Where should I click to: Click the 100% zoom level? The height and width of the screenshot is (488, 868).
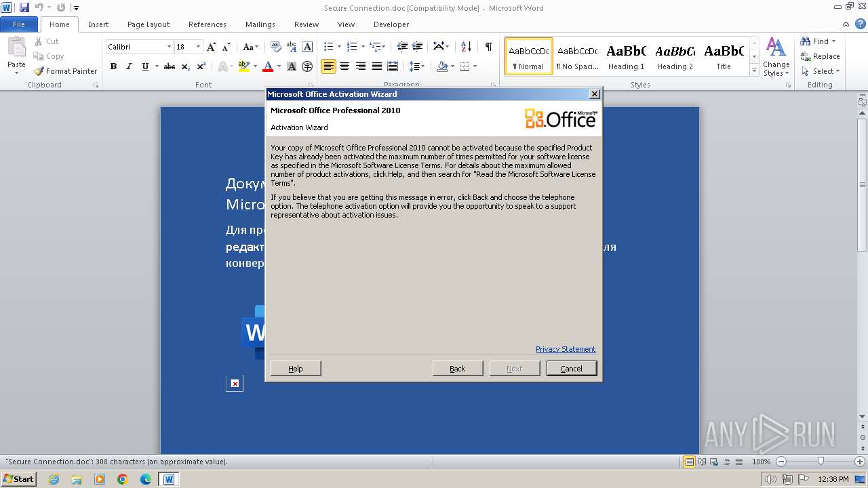(761, 462)
